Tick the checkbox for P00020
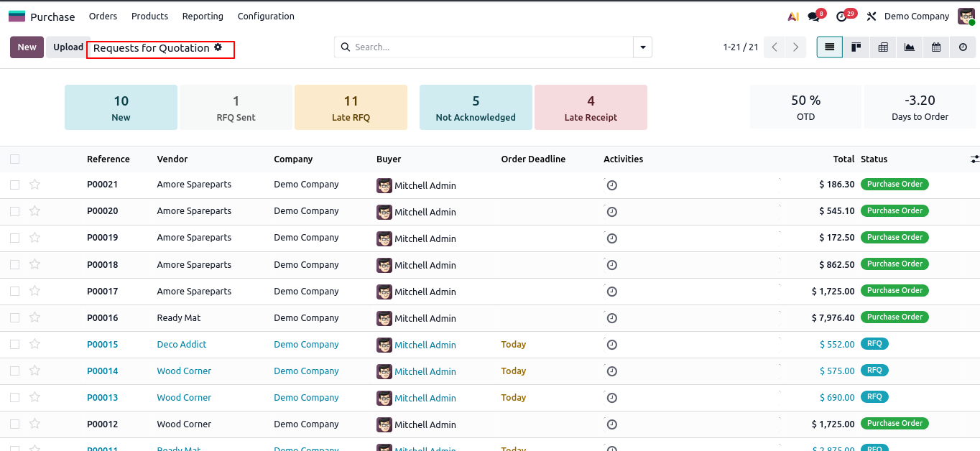The width and height of the screenshot is (980, 451). [15, 211]
